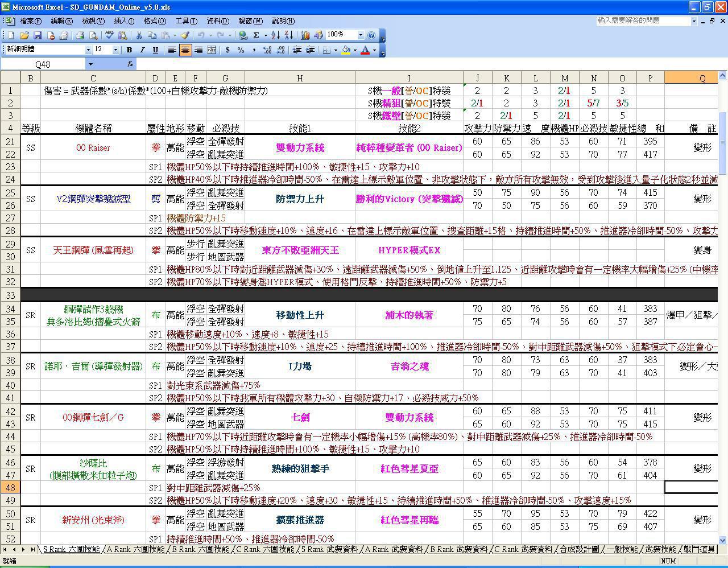
Task: Click the Save icon in toolbar
Action: (38, 35)
